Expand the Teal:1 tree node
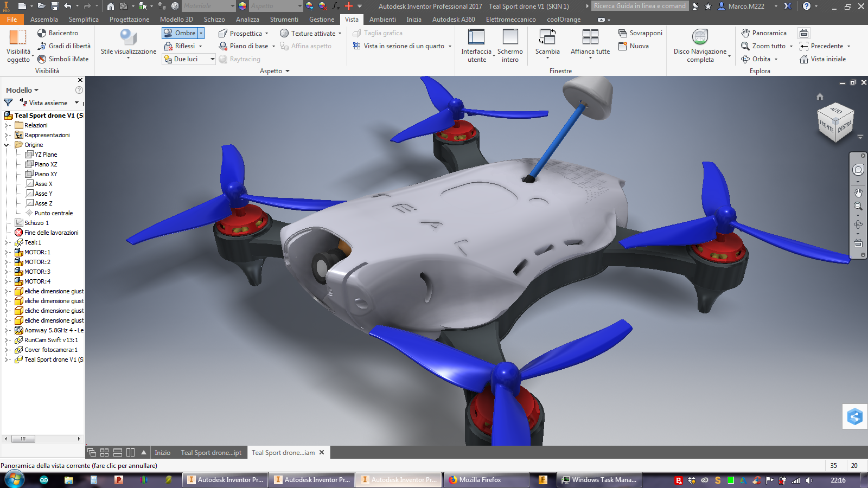The width and height of the screenshot is (868, 488). click(7, 242)
